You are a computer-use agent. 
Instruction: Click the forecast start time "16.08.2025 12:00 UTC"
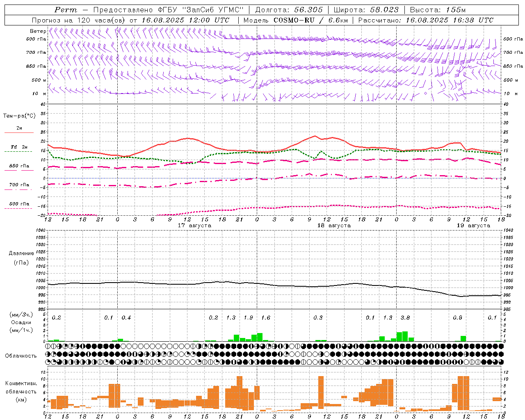point(186,20)
